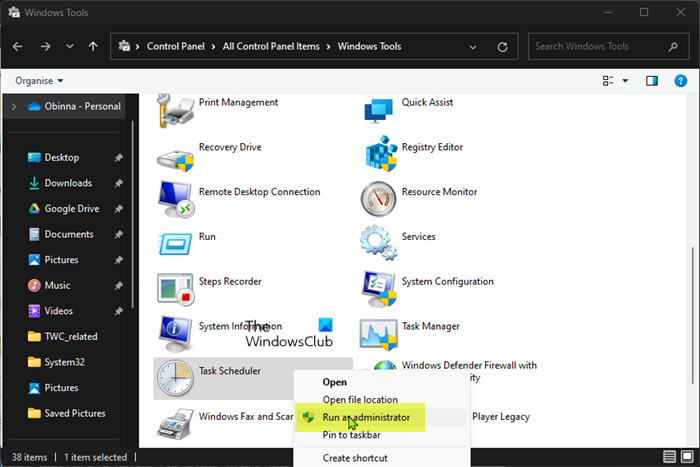Open Google Drive in navigation pane
This screenshot has width=700, height=467.
point(71,208)
